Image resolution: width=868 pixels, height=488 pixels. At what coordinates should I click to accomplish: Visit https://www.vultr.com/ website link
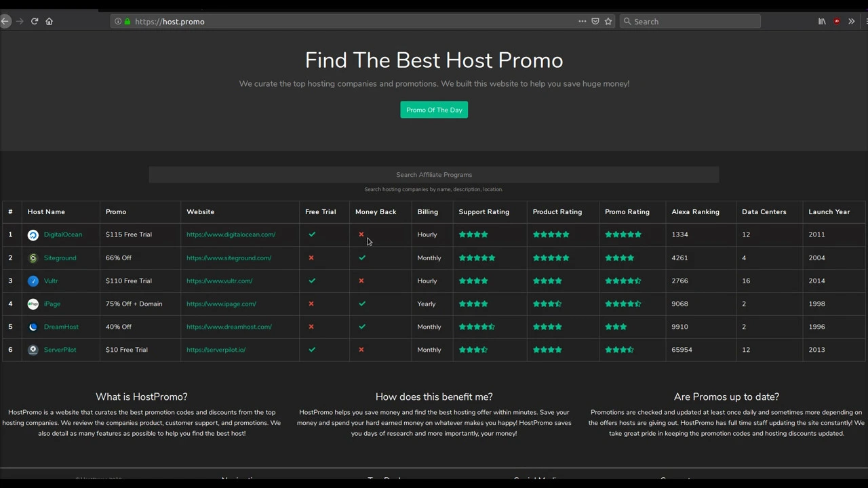[220, 281]
